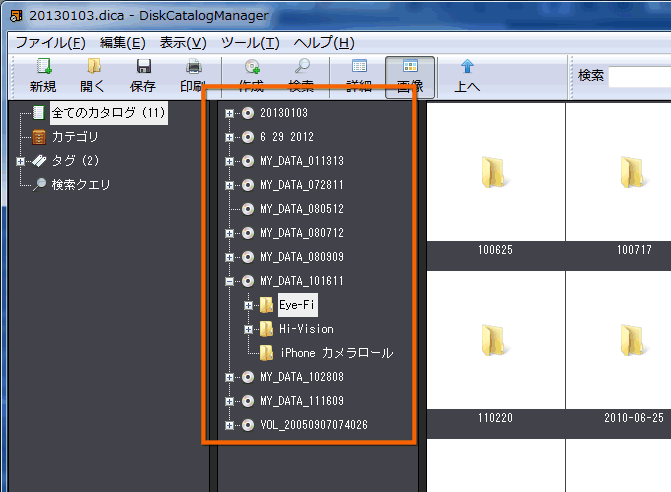Click the 上へ (Up) arrow icon
The image size is (671, 492).
tap(467, 66)
